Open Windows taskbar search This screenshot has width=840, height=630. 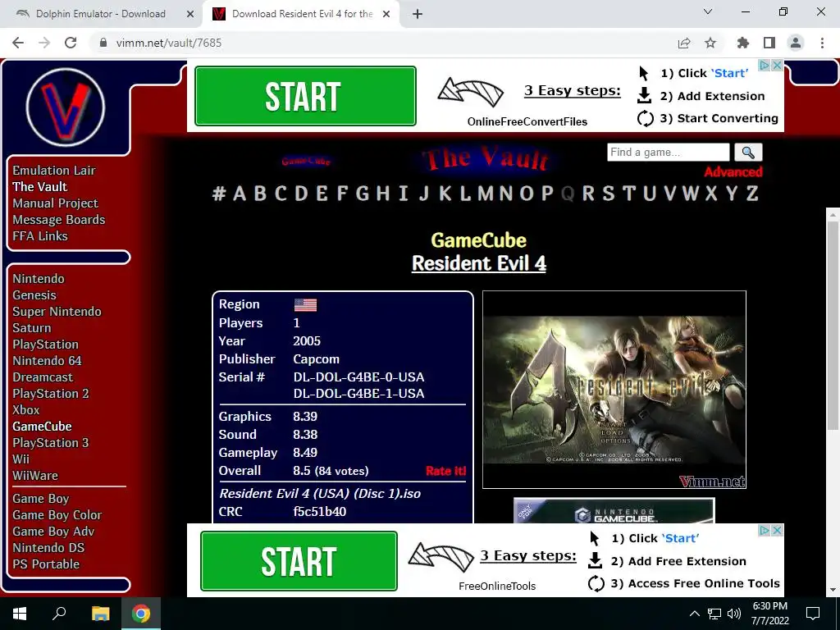pyautogui.click(x=59, y=614)
